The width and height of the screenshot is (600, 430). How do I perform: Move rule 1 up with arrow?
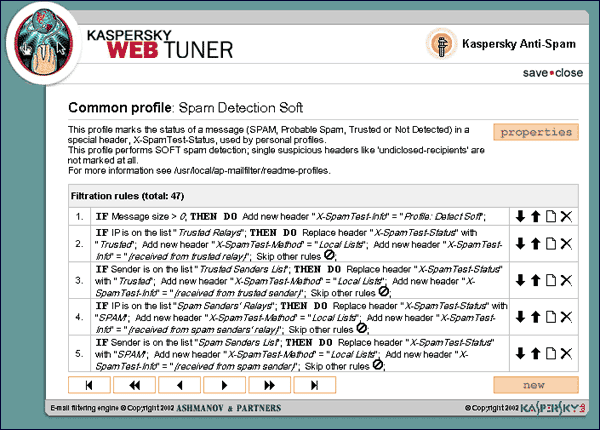[536, 217]
